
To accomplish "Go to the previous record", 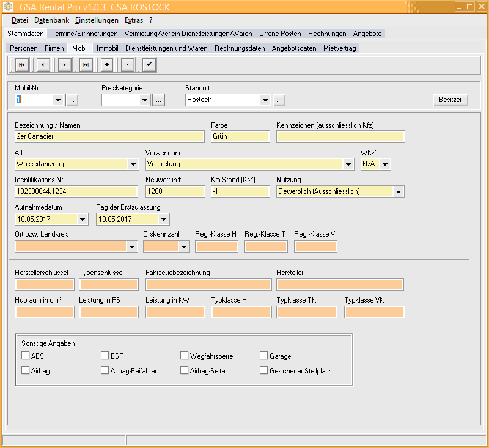I will [x=43, y=64].
